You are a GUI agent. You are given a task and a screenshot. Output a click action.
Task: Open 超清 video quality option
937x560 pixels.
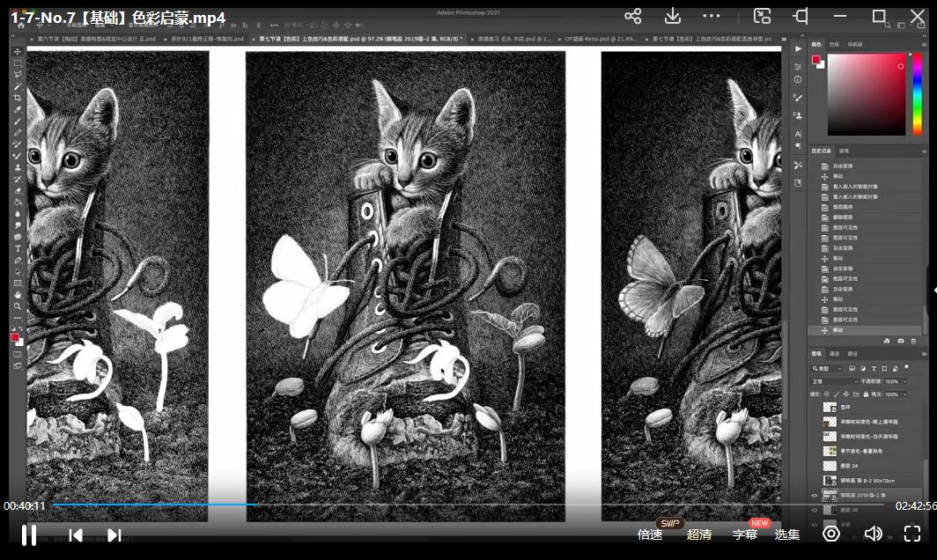[x=698, y=534]
